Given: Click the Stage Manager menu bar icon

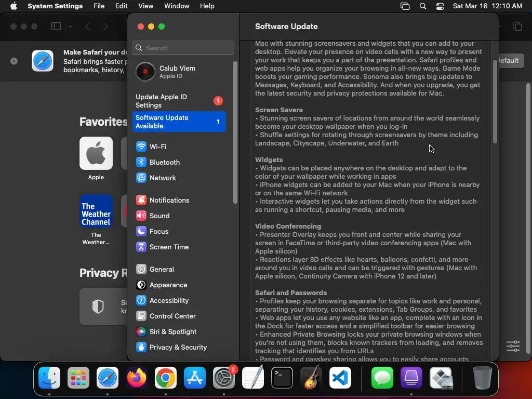Looking at the screenshot, I should (x=405, y=6).
